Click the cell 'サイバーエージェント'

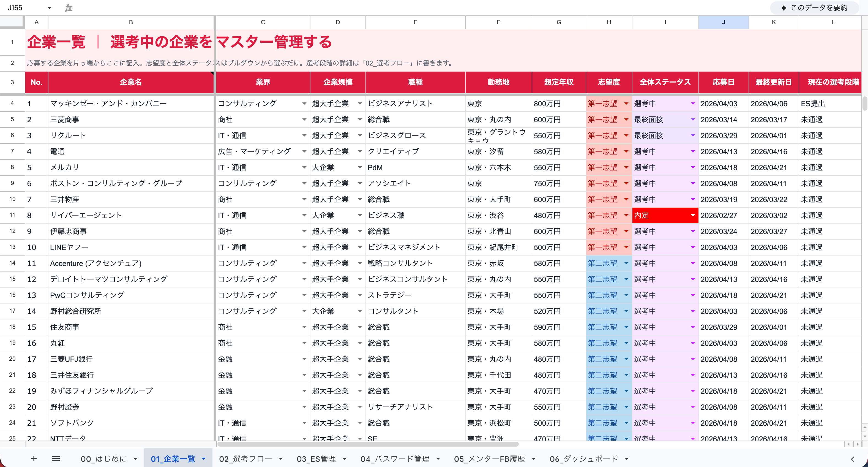tap(131, 215)
